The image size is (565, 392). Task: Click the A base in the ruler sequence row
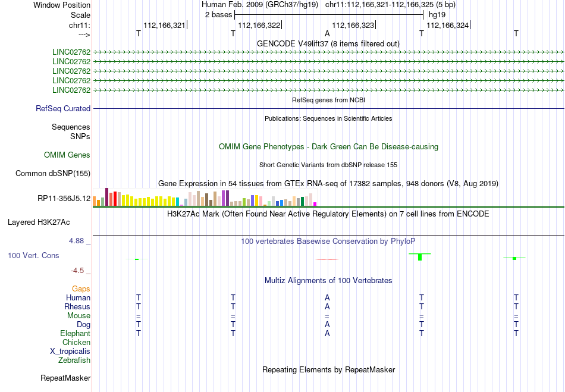tap(327, 33)
